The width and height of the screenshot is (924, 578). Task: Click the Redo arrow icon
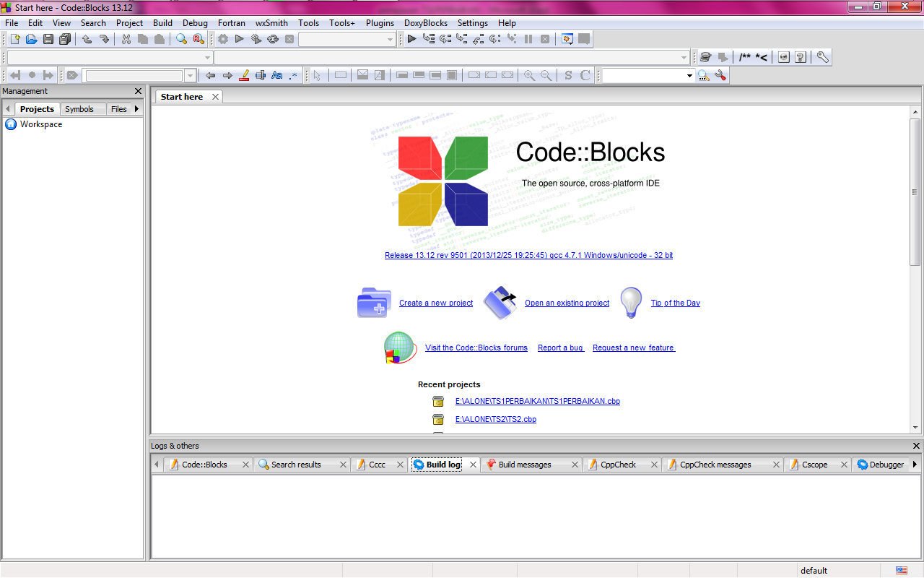pos(104,39)
